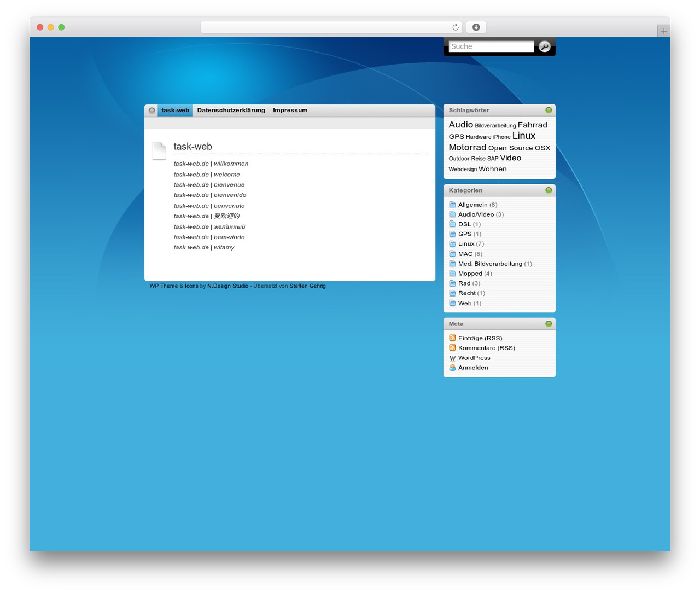Open the GPS category link
Image resolution: width=700 pixels, height=593 pixels.
coord(465,234)
